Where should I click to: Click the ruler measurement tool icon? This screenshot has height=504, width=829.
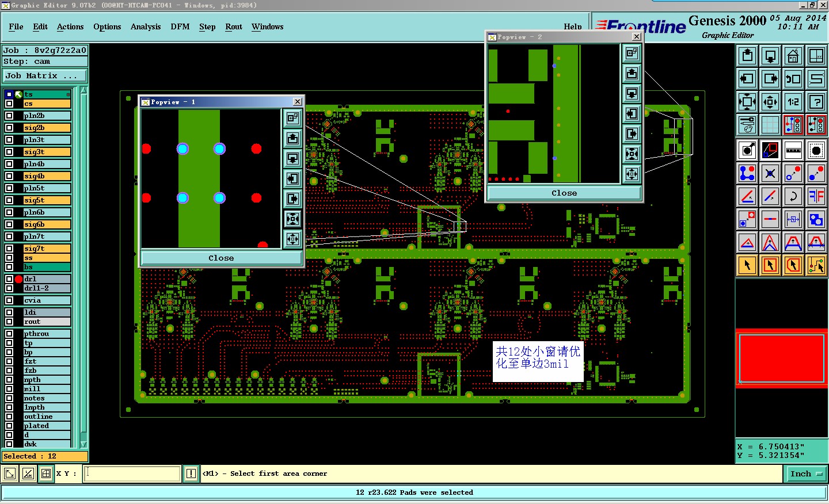(x=793, y=150)
